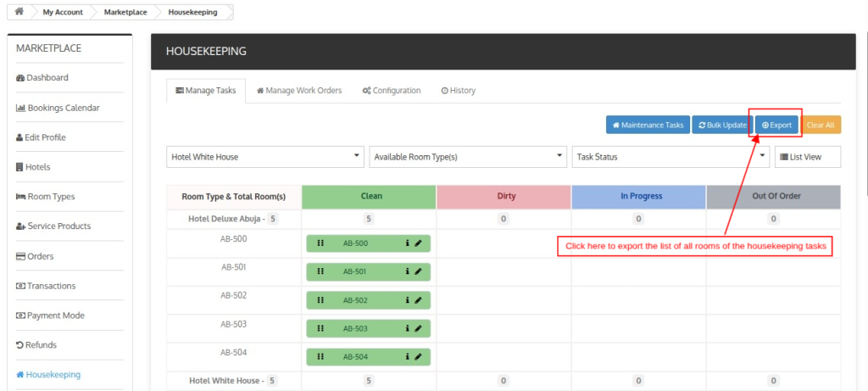Click Bulk Update button
Image resolution: width=868 pixels, height=391 pixels.
722,126
